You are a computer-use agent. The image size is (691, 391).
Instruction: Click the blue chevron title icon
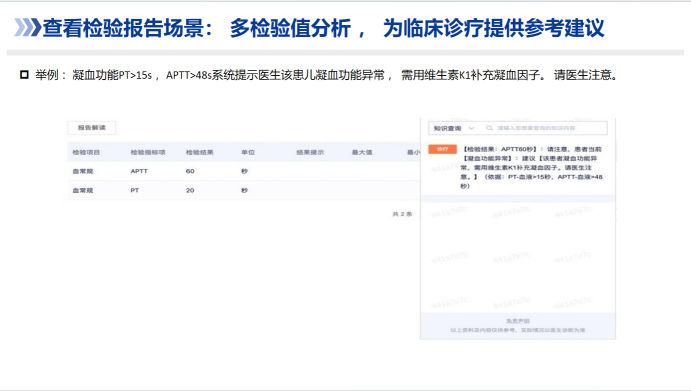coord(27,27)
